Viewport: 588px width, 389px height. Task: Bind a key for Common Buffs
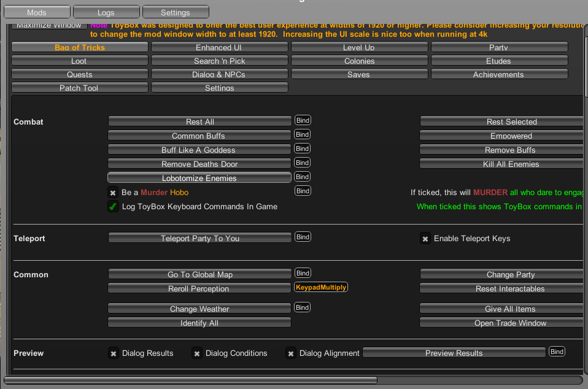tap(302, 134)
